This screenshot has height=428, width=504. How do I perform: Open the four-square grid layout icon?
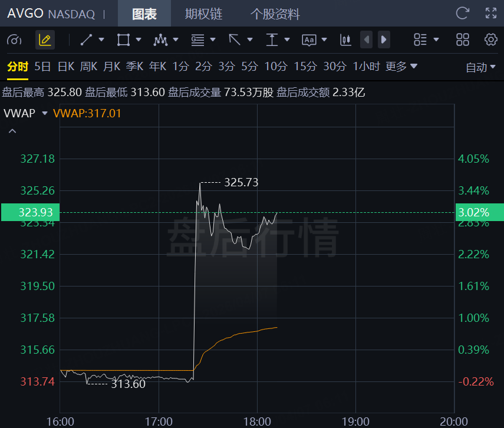pyautogui.click(x=463, y=40)
